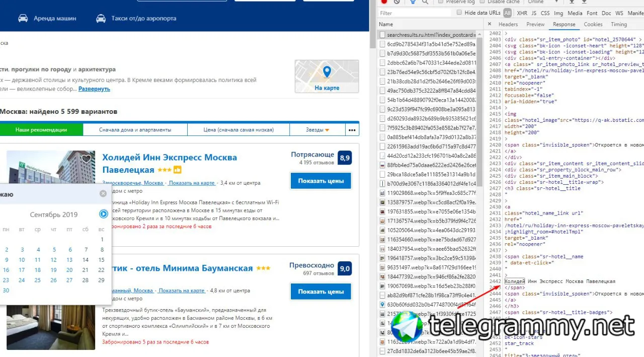
Task: Go to next month in calendar
Action: coord(103,214)
